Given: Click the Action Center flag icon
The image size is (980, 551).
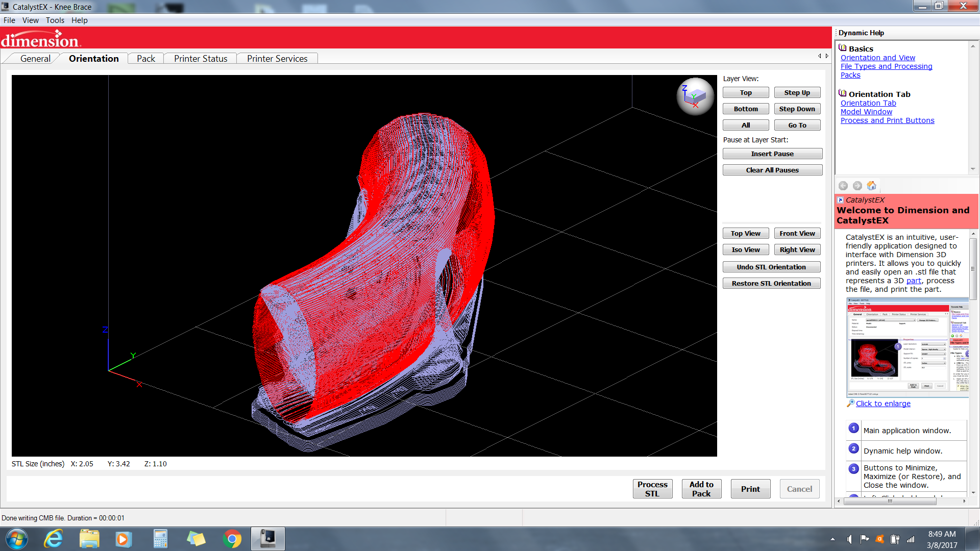Looking at the screenshot, I should 864,539.
